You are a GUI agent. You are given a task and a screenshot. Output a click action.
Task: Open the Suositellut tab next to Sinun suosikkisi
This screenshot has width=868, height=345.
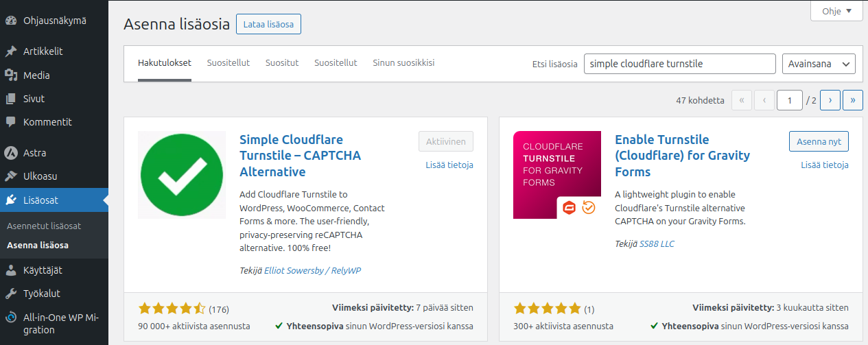pyautogui.click(x=336, y=62)
